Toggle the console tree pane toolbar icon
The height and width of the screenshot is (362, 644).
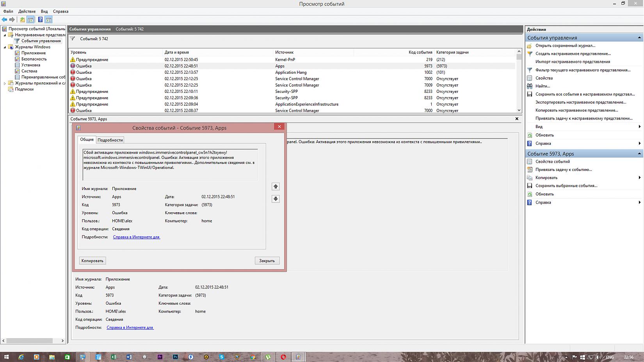click(30, 20)
